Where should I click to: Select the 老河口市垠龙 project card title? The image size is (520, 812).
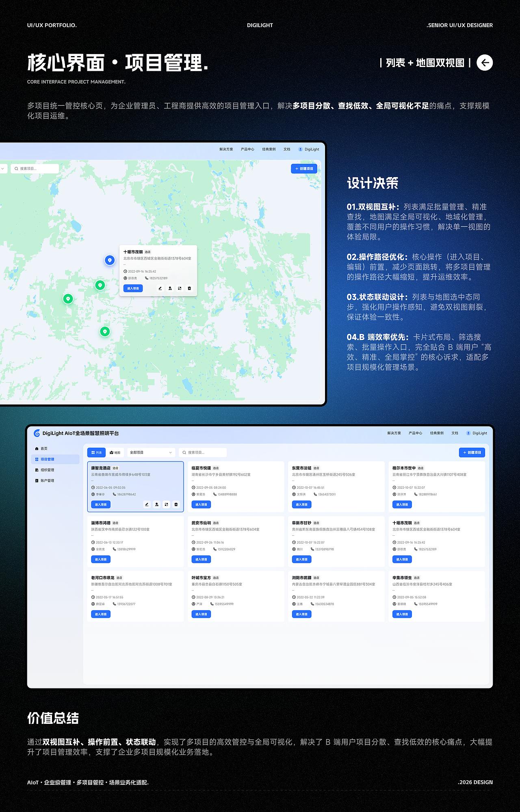pyautogui.click(x=103, y=578)
